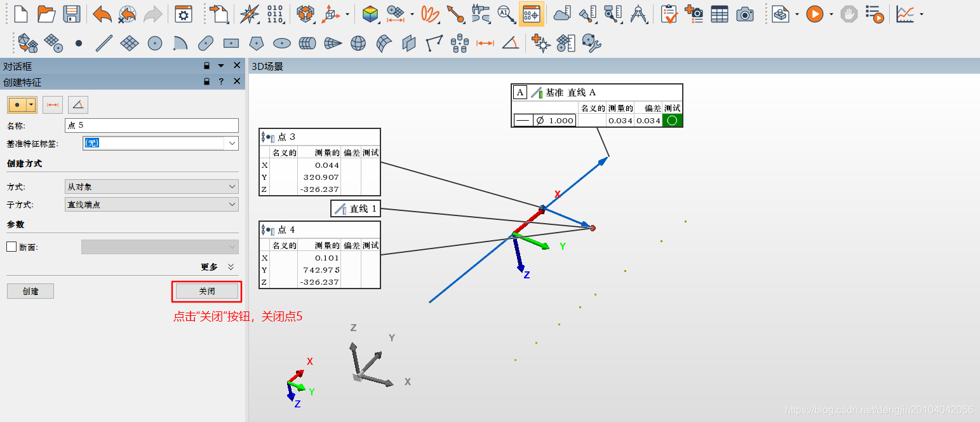
Task: Open the table grid icon
Action: click(x=720, y=13)
